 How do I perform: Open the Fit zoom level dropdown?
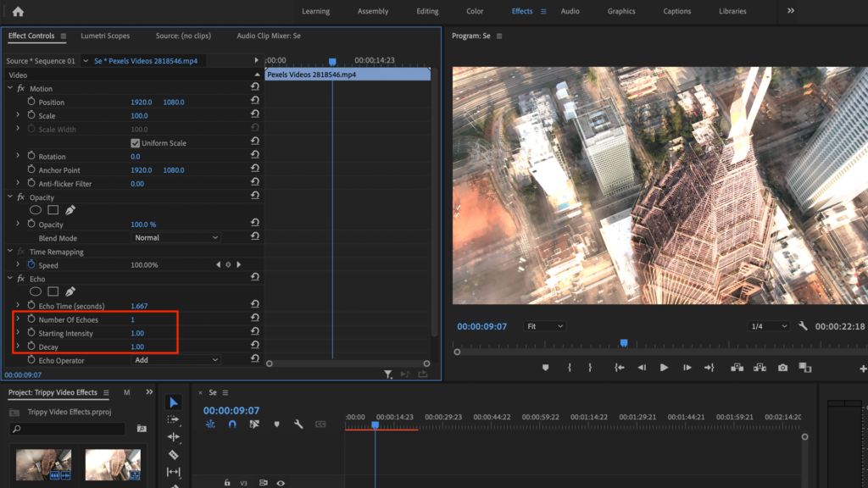click(543, 326)
